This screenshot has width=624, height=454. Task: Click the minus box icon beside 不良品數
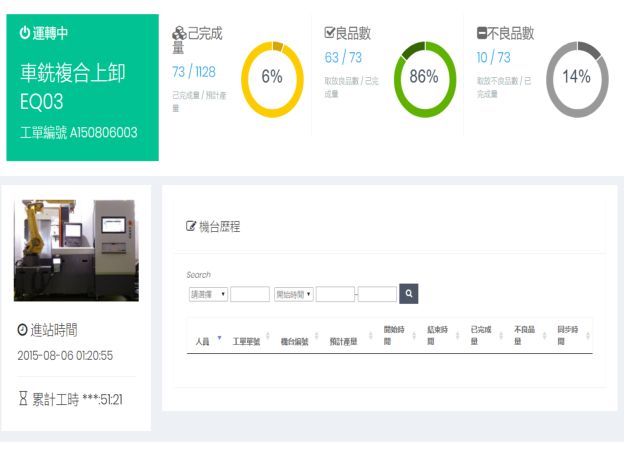(x=482, y=33)
